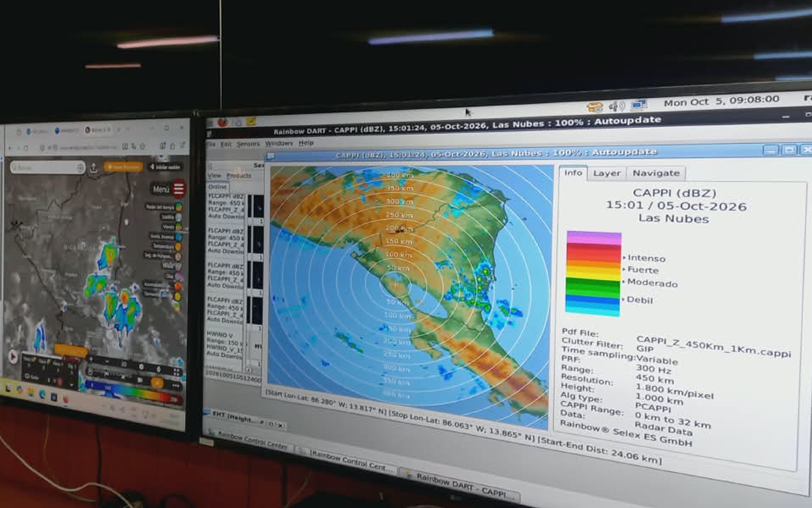Toggle the Viento layer
Screen dimensions: 812x508
[x=179, y=227]
